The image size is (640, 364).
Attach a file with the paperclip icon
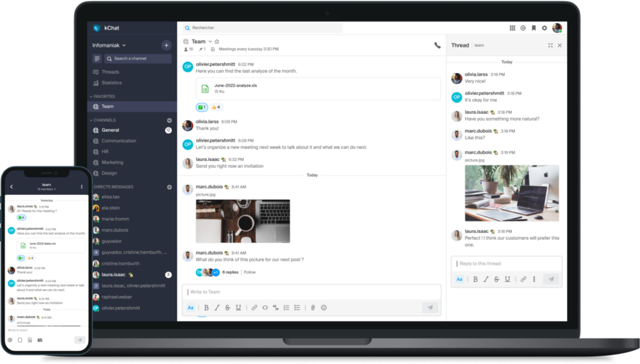[312, 308]
